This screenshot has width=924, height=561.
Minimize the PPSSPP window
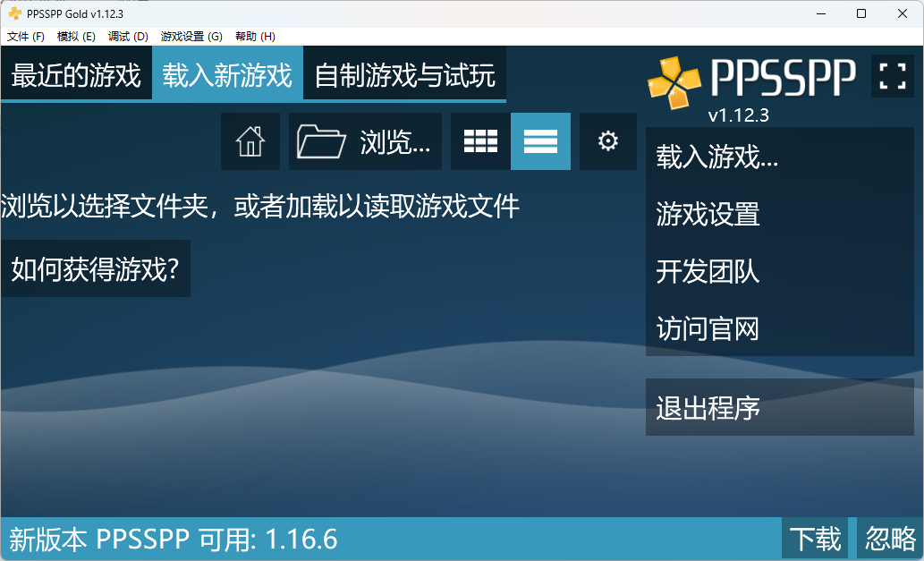pyautogui.click(x=821, y=13)
